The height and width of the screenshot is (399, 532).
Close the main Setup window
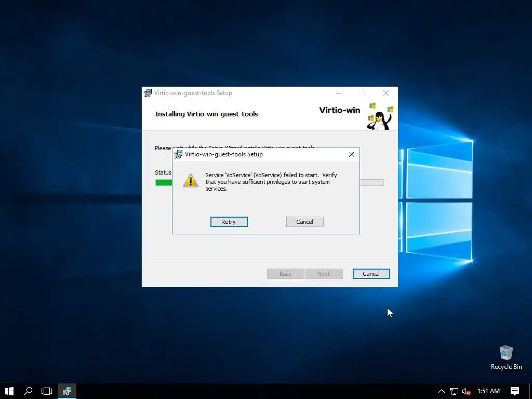[x=386, y=93]
